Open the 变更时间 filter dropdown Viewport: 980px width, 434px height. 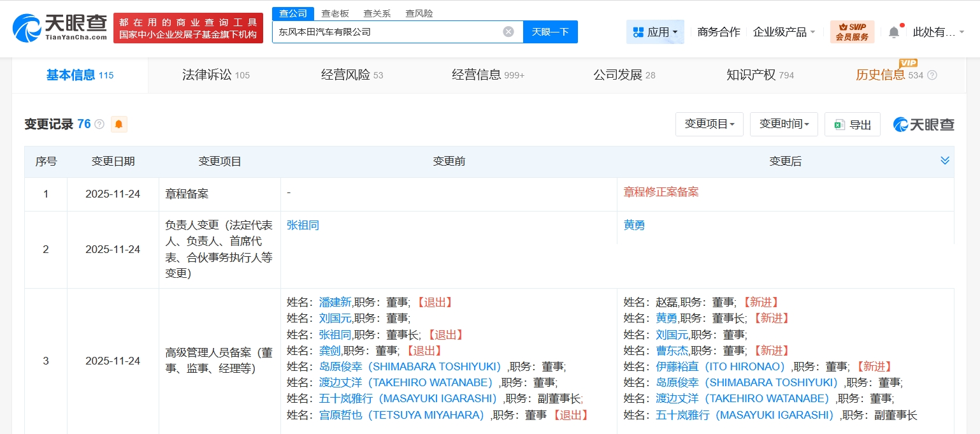(783, 124)
